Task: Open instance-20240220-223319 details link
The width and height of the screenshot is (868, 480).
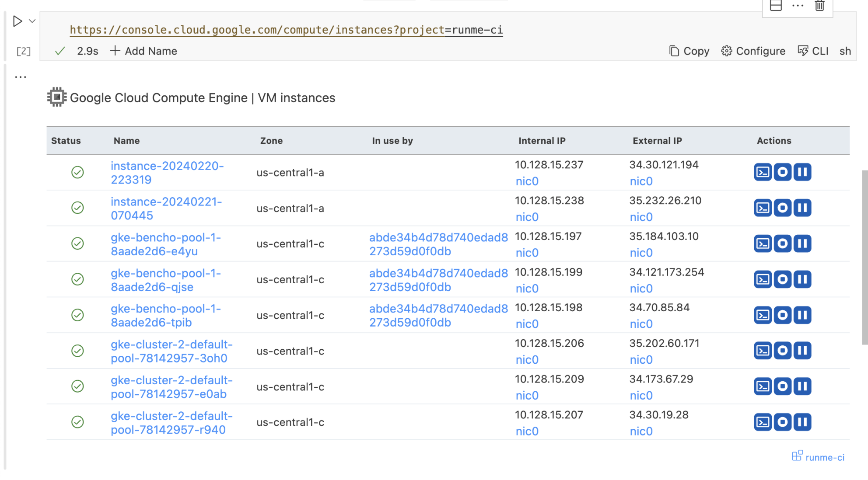Action: point(167,173)
